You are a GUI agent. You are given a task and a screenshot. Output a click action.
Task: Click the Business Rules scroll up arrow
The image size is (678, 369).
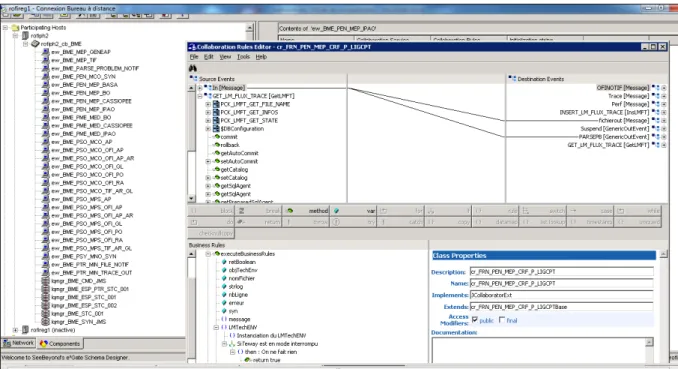point(191,254)
